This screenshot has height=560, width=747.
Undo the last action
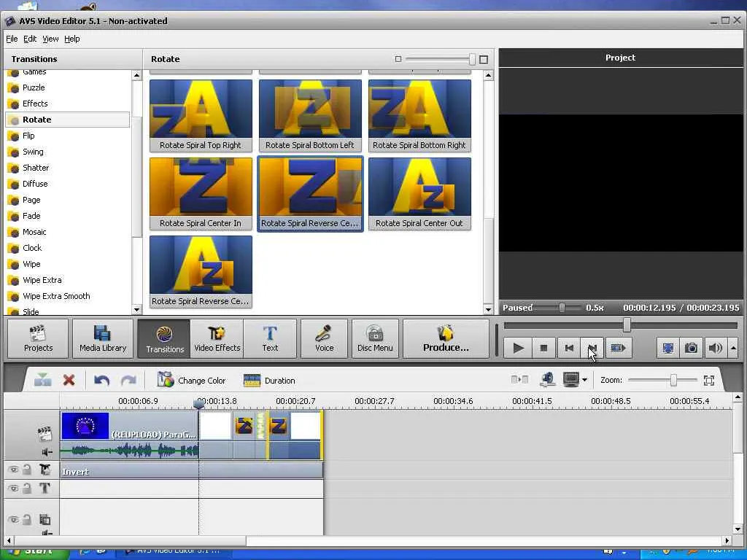coord(101,380)
